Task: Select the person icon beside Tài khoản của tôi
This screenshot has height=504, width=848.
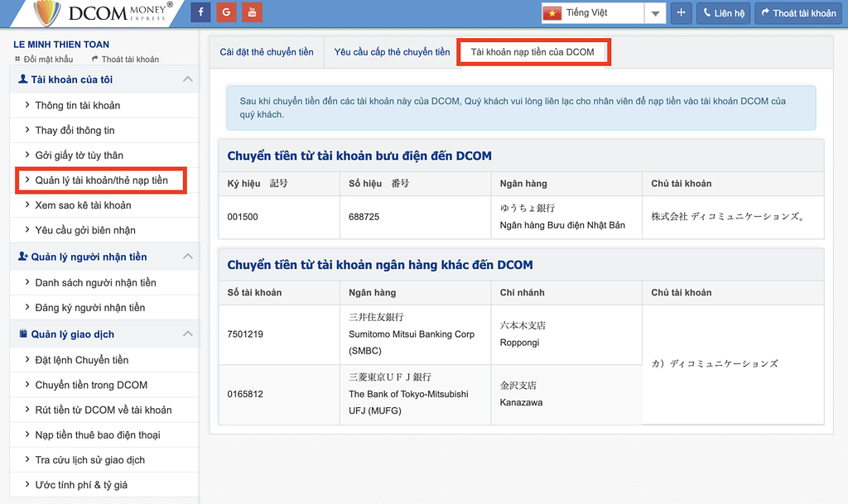Action: 22,79
